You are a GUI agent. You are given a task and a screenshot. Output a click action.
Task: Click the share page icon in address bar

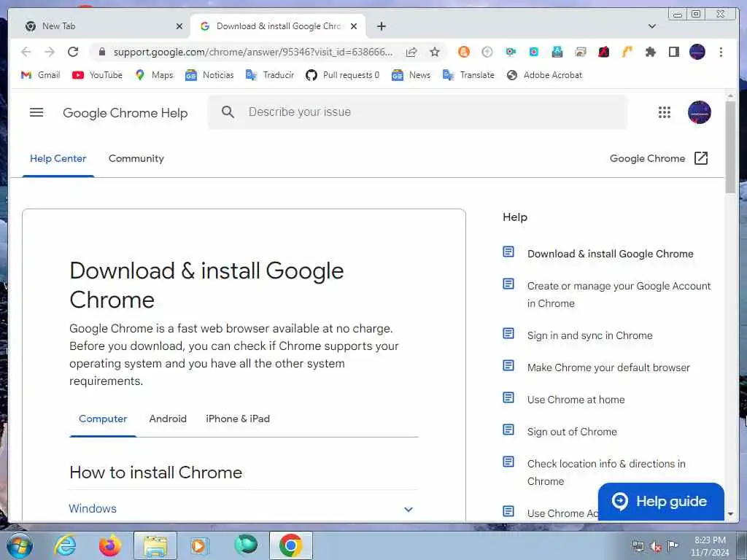pyautogui.click(x=411, y=52)
